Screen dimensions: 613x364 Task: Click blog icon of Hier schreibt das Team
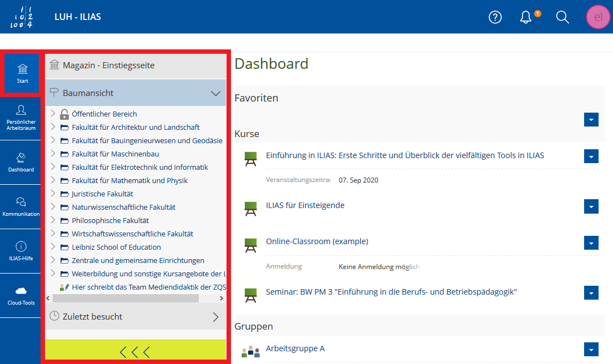pyautogui.click(x=64, y=287)
